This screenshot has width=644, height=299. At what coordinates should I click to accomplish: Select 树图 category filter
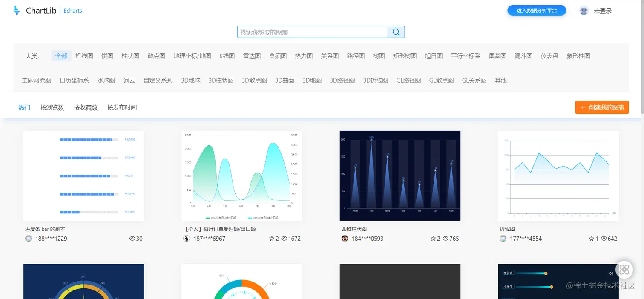tap(379, 56)
